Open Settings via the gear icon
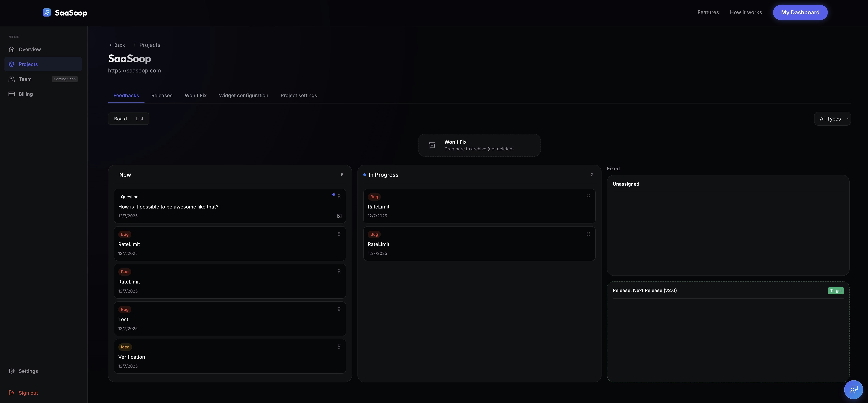 click(x=11, y=371)
